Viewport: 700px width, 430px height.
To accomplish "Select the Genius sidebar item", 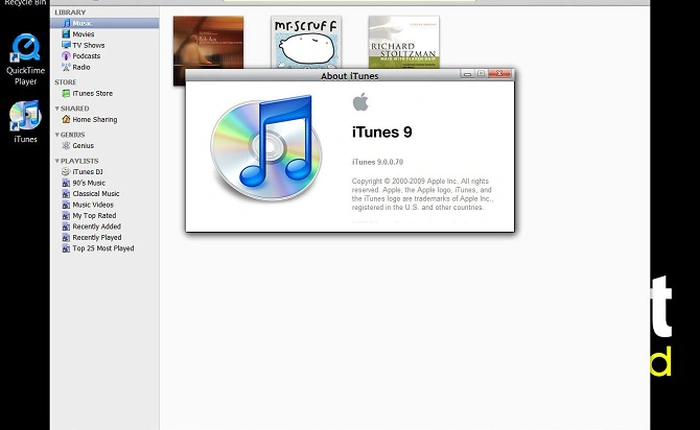I will click(x=83, y=145).
